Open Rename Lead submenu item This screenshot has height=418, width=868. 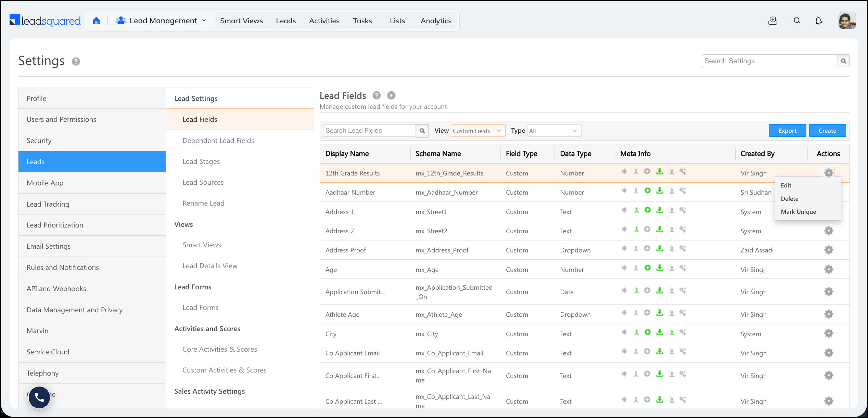(x=203, y=203)
